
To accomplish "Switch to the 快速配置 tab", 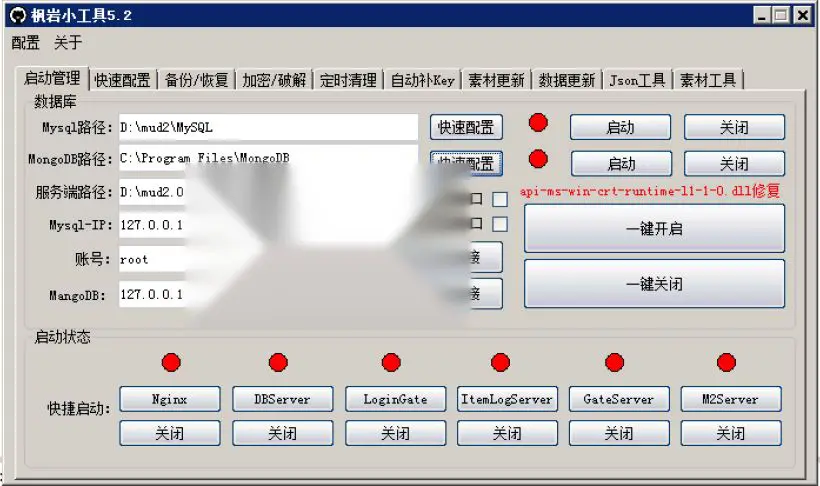I will pyautogui.click(x=122, y=80).
